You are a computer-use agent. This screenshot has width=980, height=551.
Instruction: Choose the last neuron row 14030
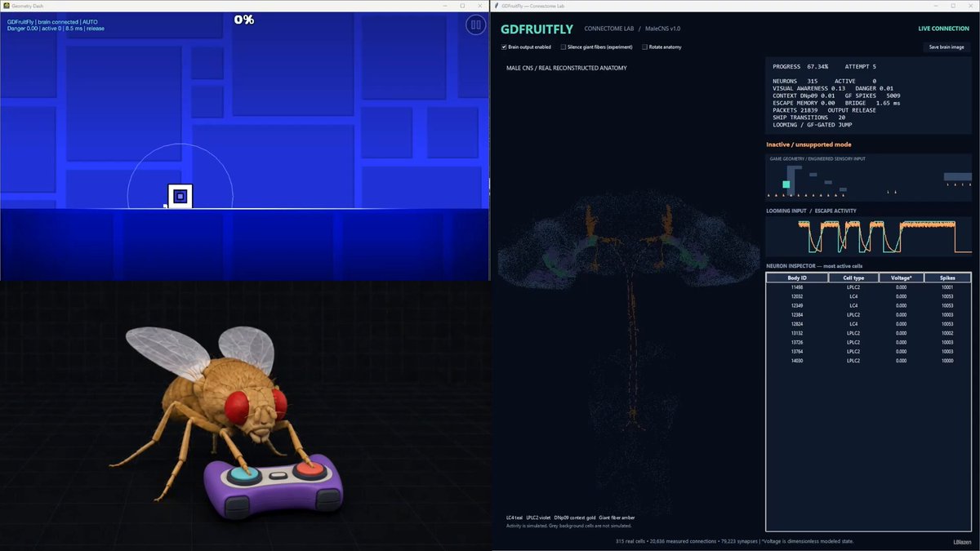[868, 361]
